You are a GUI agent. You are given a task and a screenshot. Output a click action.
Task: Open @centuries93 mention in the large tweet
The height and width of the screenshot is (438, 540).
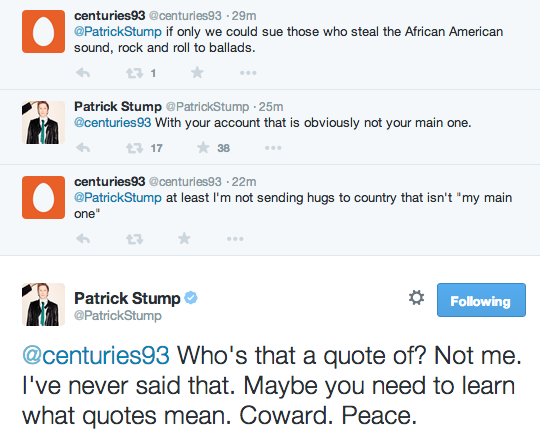coord(96,355)
